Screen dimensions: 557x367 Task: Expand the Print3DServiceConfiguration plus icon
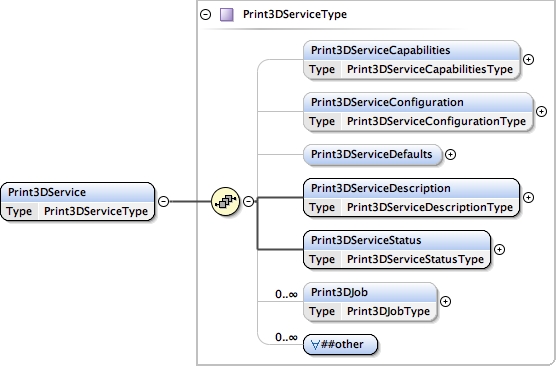pos(541,112)
